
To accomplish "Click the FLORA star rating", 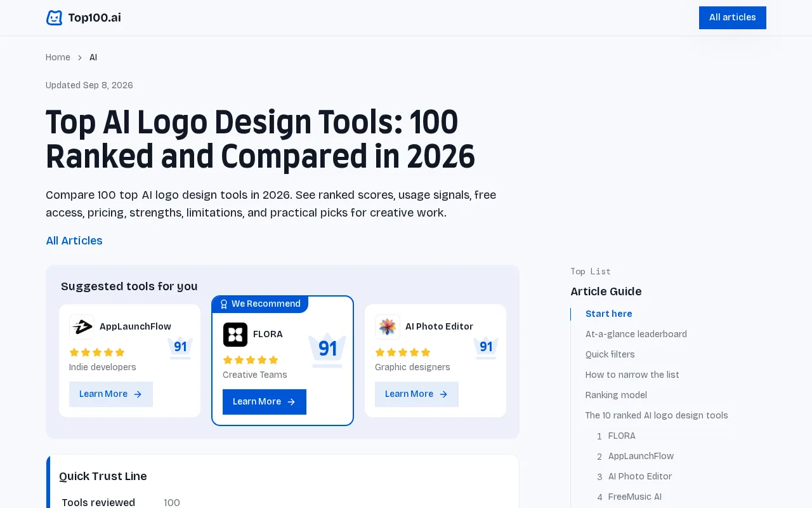I will (251, 360).
